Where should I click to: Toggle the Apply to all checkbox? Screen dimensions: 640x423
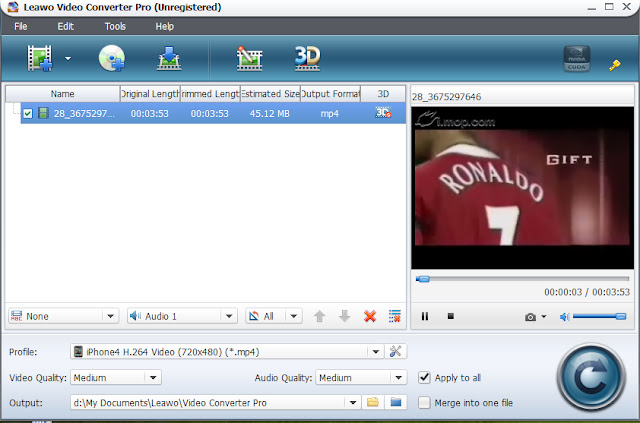(424, 378)
